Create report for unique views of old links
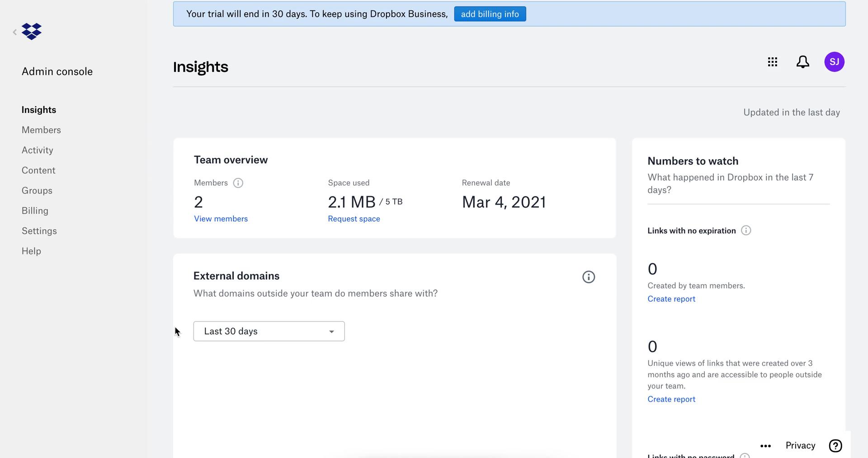This screenshot has width=868, height=458. (671, 399)
